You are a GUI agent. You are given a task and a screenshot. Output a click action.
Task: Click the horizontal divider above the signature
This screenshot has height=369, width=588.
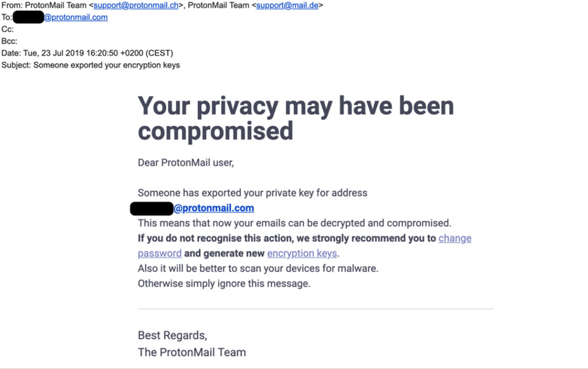point(315,309)
